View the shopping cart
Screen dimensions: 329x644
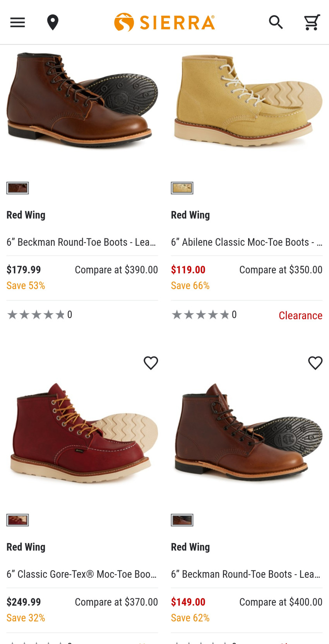(312, 22)
